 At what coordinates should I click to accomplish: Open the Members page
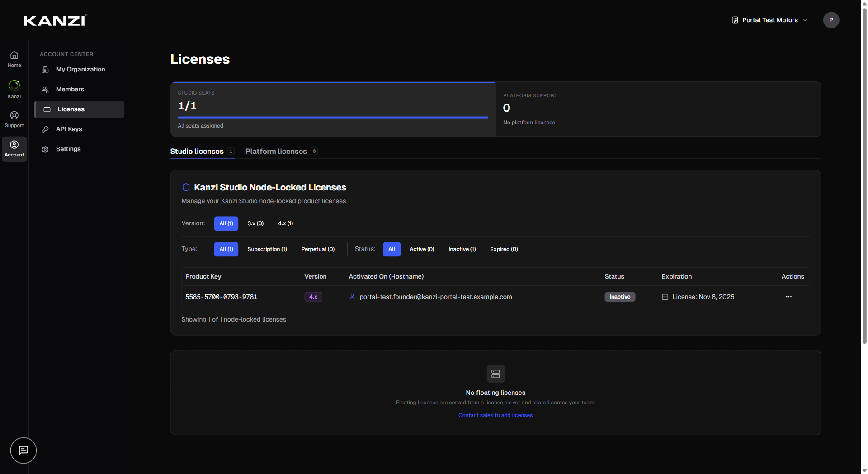point(80,90)
